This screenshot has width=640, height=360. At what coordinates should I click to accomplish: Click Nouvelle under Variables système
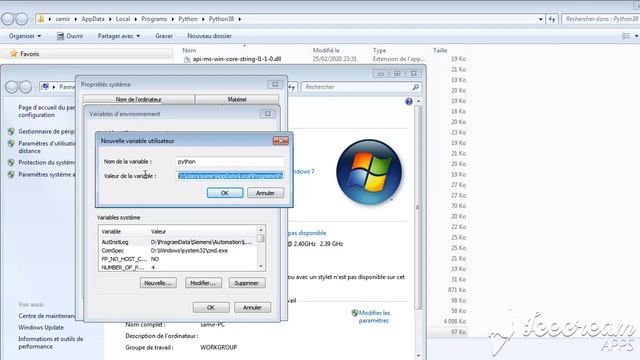coord(158,283)
